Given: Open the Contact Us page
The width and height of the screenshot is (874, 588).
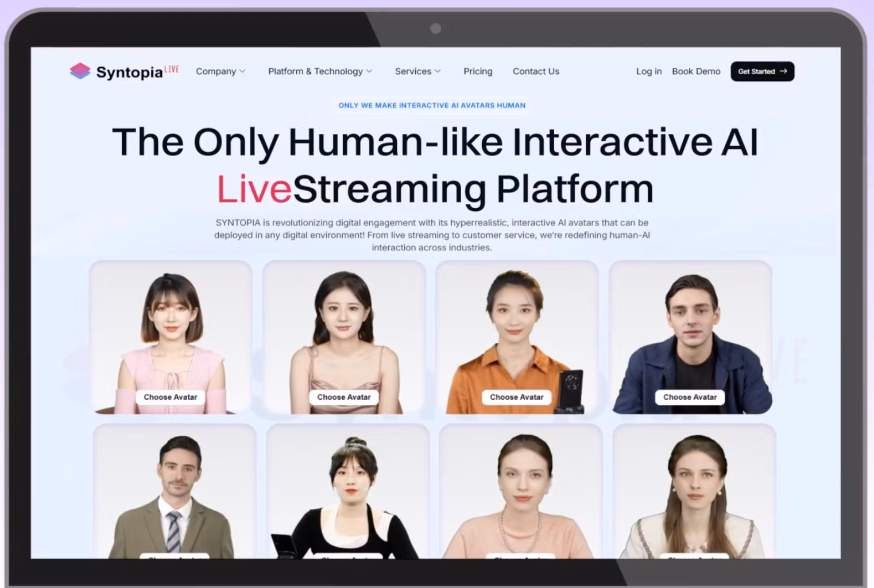Looking at the screenshot, I should coord(535,71).
